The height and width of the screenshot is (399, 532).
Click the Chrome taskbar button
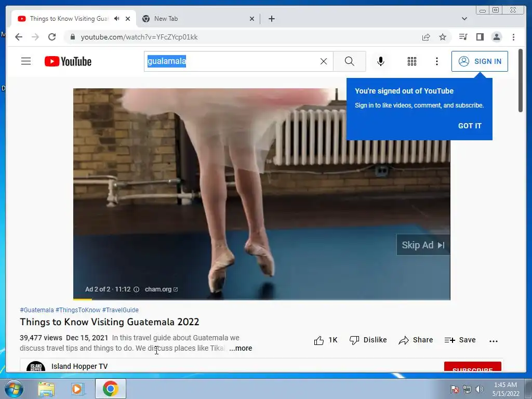tap(111, 389)
